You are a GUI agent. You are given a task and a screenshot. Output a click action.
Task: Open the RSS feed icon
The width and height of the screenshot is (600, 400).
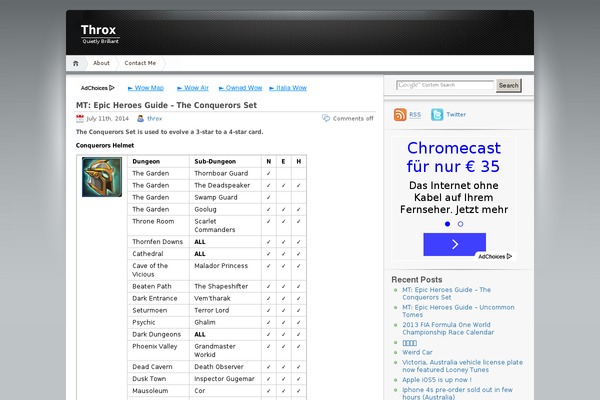point(400,114)
